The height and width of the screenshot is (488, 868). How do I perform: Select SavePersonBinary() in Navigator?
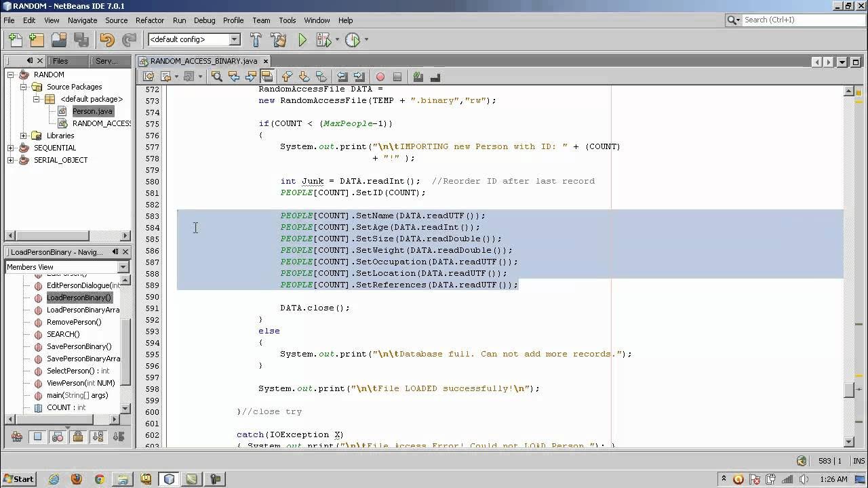point(79,346)
